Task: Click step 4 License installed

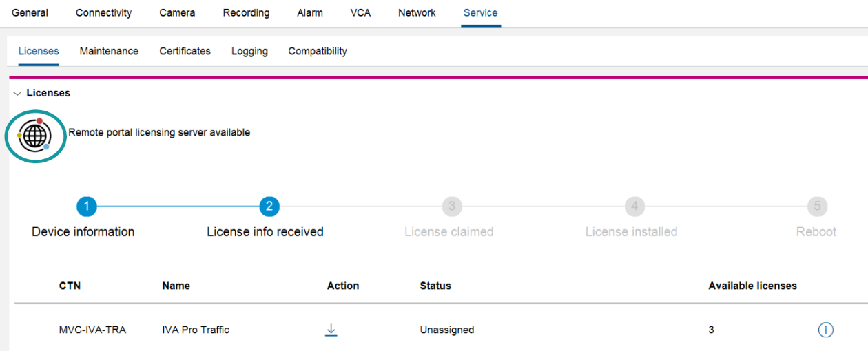Action: coord(634,206)
